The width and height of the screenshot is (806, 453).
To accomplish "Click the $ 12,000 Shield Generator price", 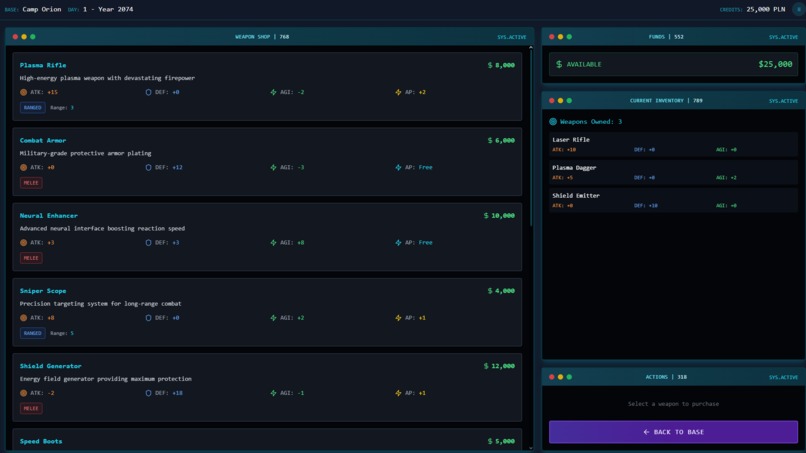I will (499, 366).
